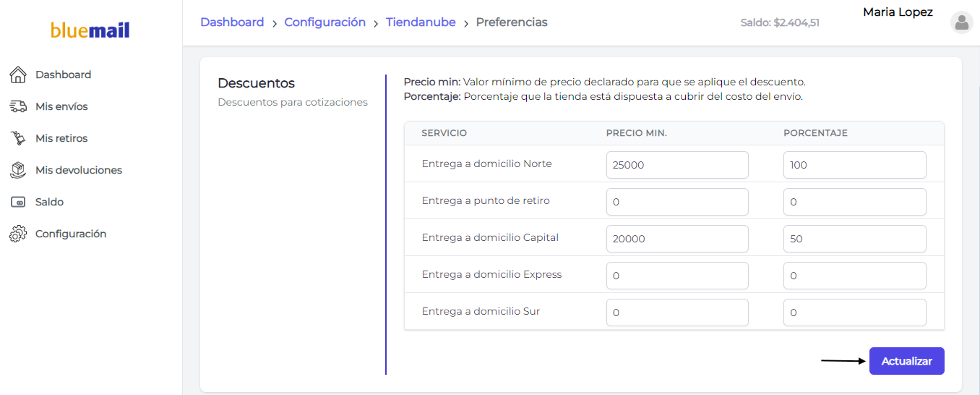Select the Mis retiros hand-truck icon
The width and height of the screenshot is (980, 395).
(x=18, y=138)
